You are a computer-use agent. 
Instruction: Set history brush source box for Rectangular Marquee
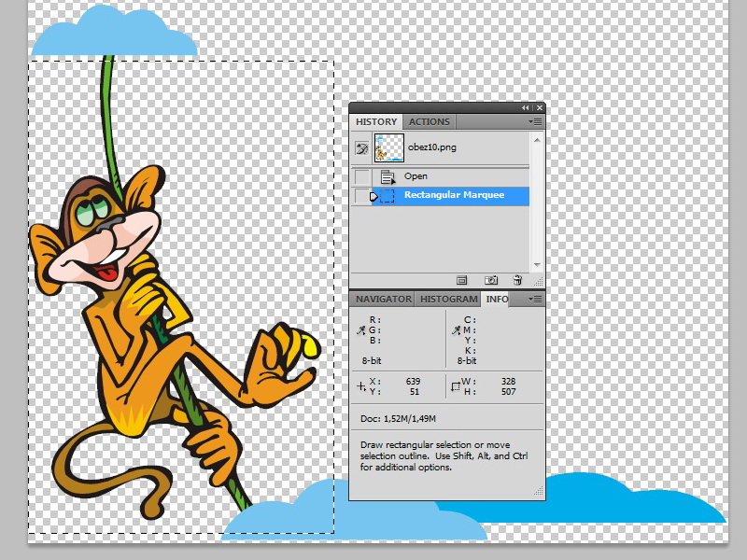click(x=362, y=196)
